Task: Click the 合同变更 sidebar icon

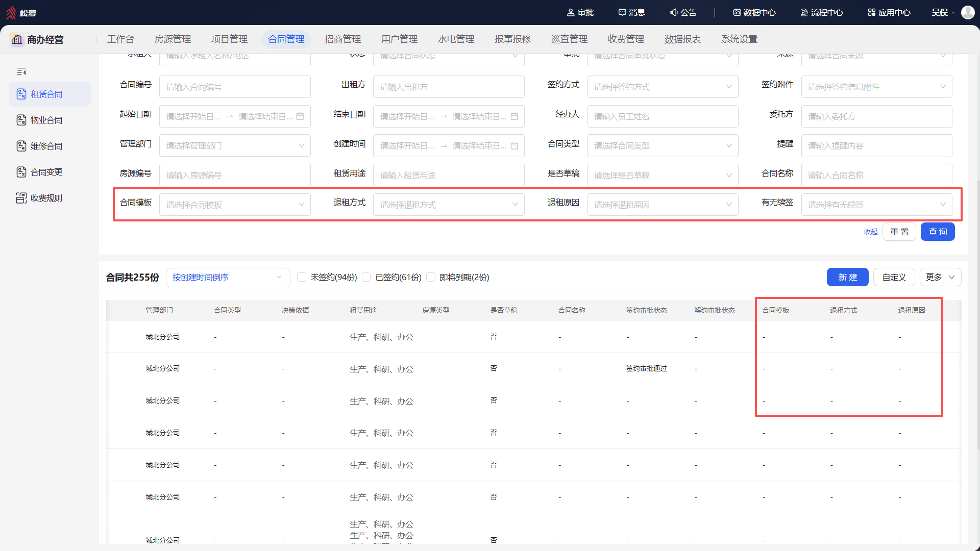Action: [21, 172]
